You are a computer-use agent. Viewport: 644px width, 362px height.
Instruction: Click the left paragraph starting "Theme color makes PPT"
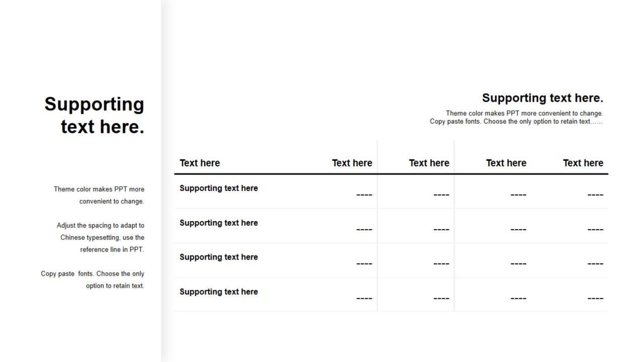point(99,195)
